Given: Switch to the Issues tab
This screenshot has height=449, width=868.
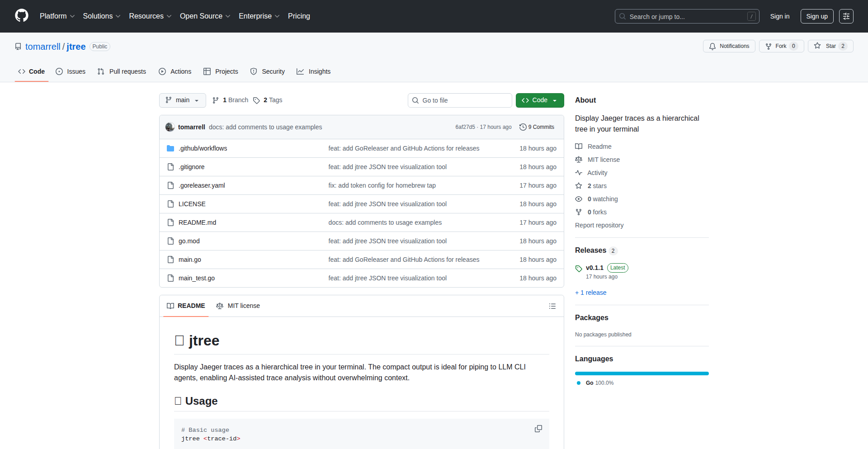Looking at the screenshot, I should click(71, 71).
